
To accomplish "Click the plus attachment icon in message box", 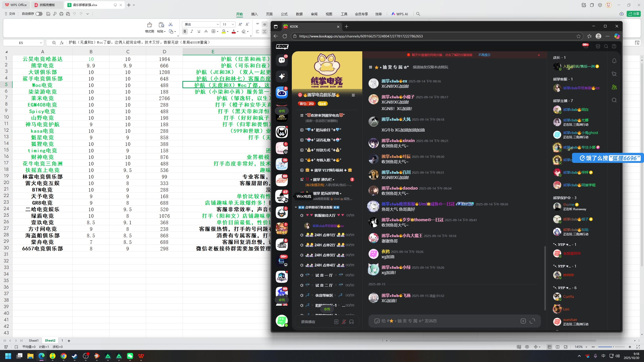I will point(523,321).
